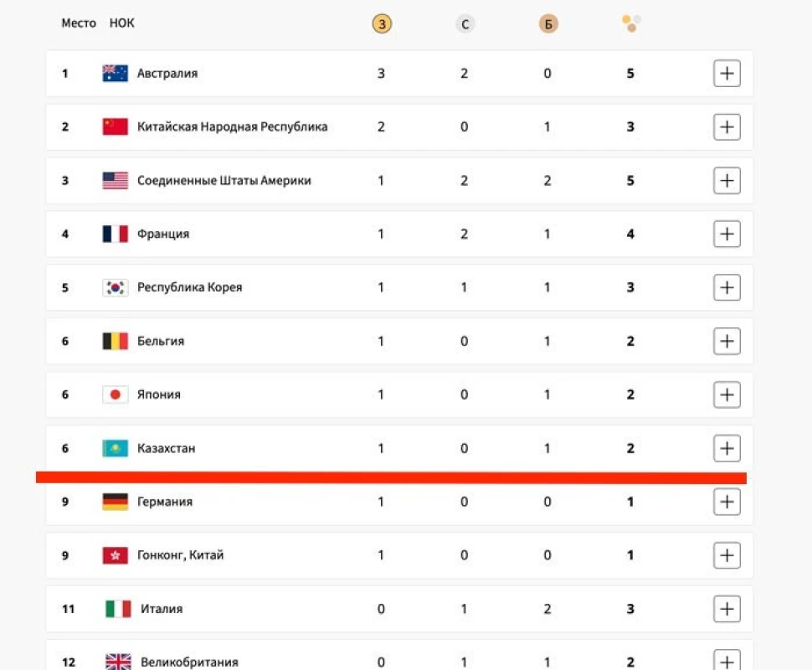Click the Hong Kong flag icon
812x670 pixels.
pyautogui.click(x=115, y=555)
